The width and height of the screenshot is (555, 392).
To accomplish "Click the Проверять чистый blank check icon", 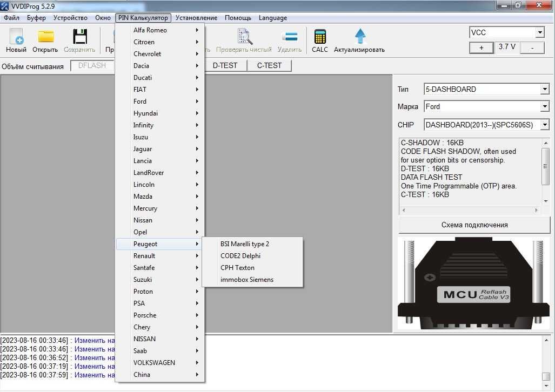I will point(245,36).
